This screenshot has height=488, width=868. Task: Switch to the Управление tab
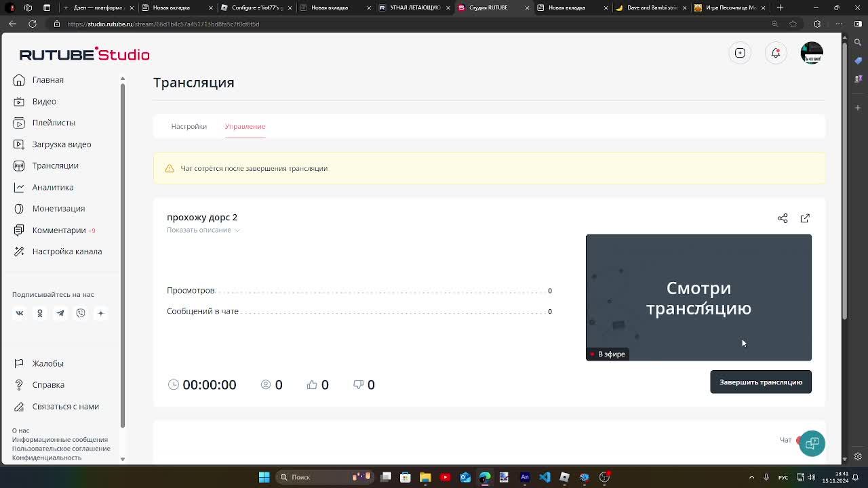[x=245, y=126]
